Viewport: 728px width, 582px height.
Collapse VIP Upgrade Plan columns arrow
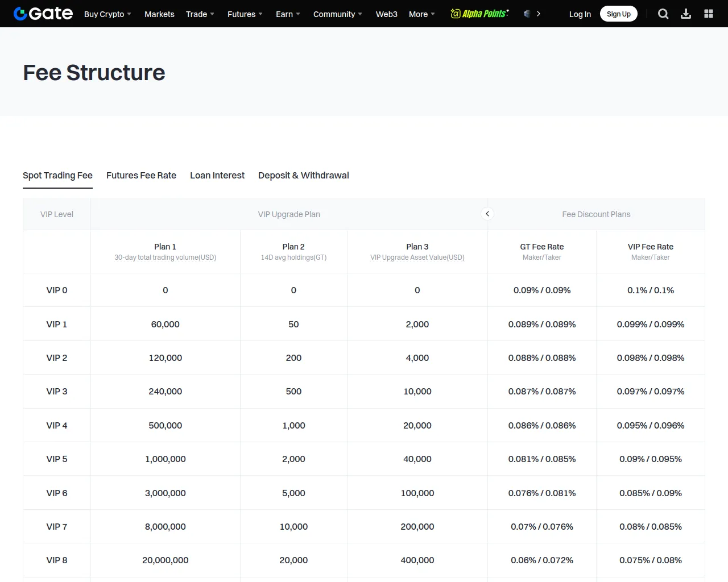coord(487,214)
